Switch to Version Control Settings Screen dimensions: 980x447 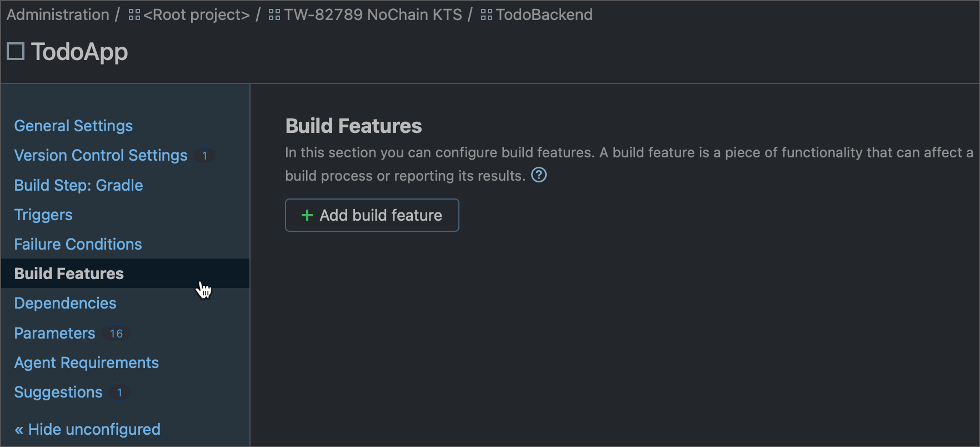coord(100,155)
